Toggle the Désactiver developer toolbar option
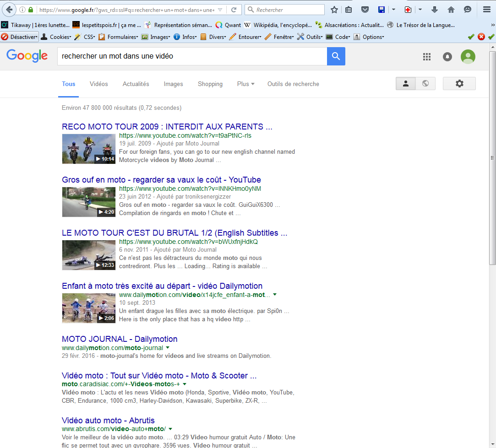Screen dimensions: 496x448 tap(20, 37)
